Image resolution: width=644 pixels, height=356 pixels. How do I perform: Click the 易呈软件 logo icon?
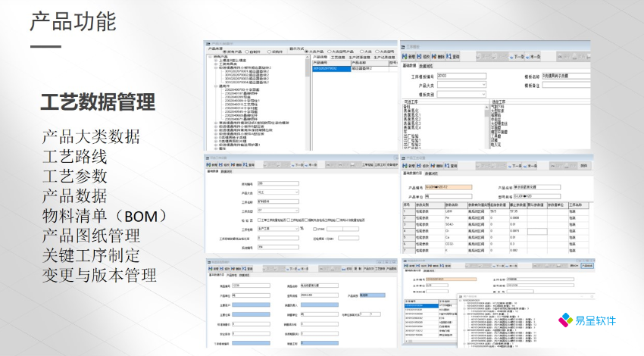tap(565, 320)
